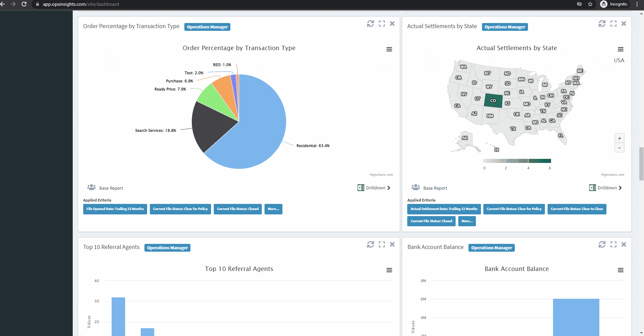Expand the Actual Settlements by State widget fullscreen
Viewport: 644px width, 336px height.
[613, 23]
